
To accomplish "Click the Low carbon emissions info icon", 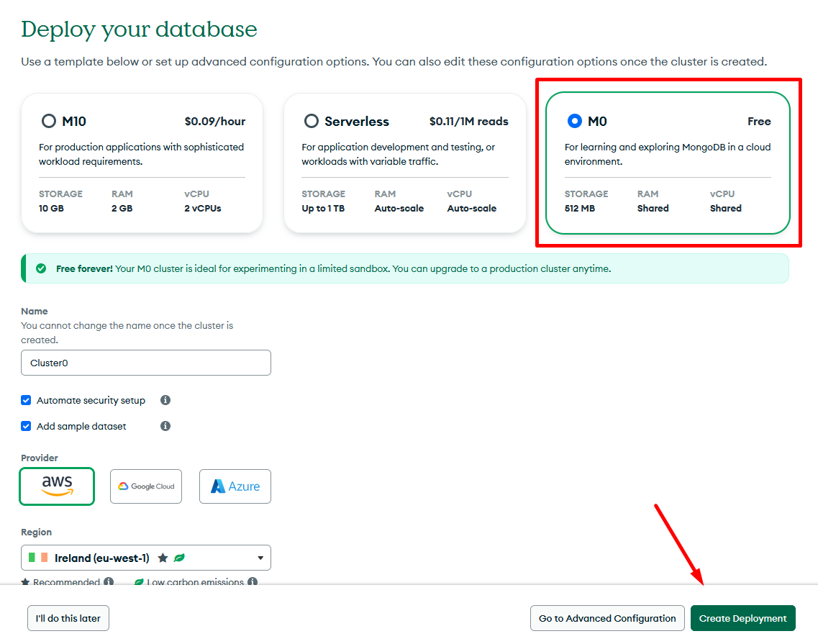I will point(253,582).
